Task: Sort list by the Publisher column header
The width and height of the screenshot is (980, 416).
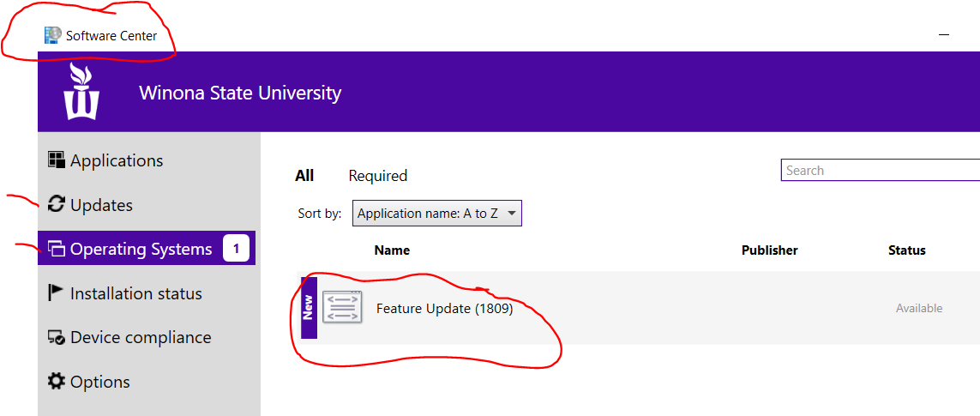Action: (x=769, y=250)
